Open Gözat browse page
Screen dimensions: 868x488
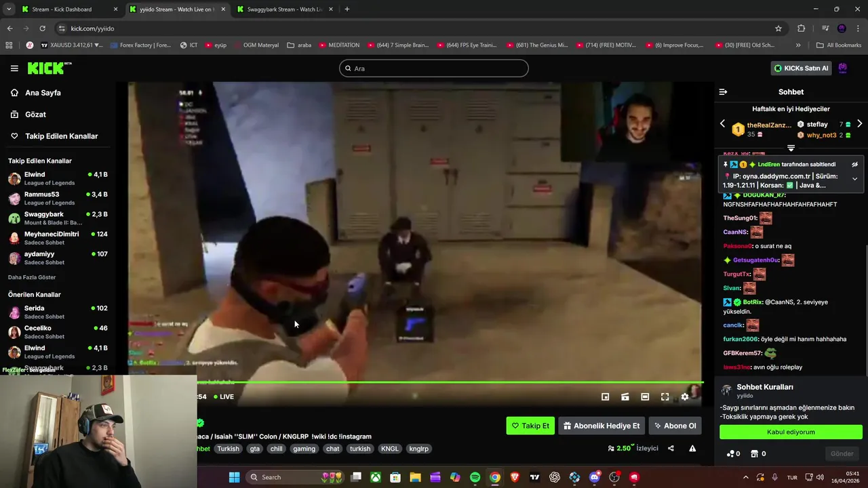tap(28, 115)
